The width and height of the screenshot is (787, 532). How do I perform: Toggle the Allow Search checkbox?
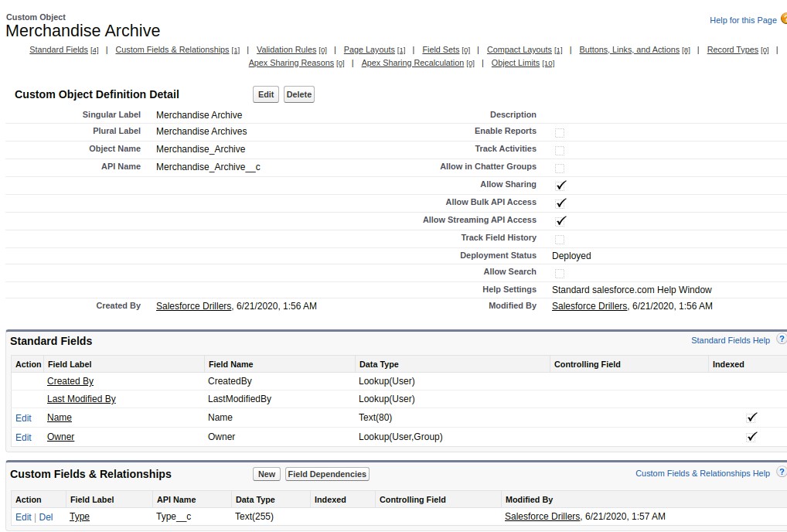pyautogui.click(x=560, y=273)
